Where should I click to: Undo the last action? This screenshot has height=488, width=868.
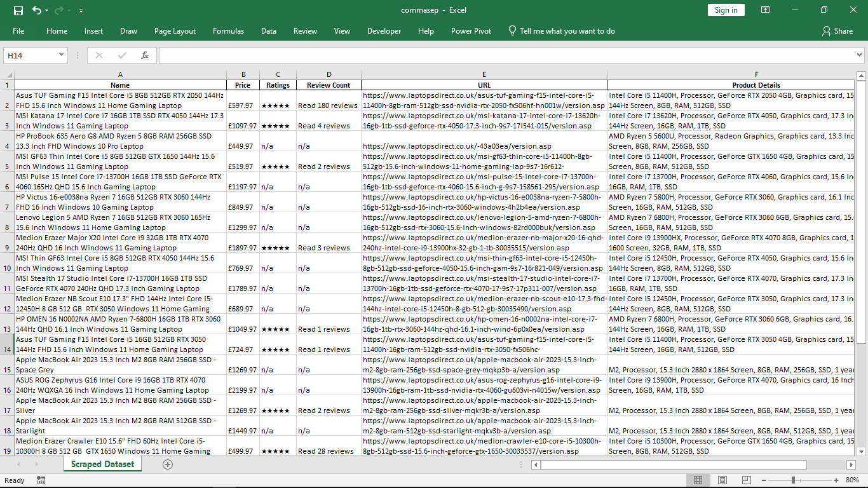(x=36, y=10)
